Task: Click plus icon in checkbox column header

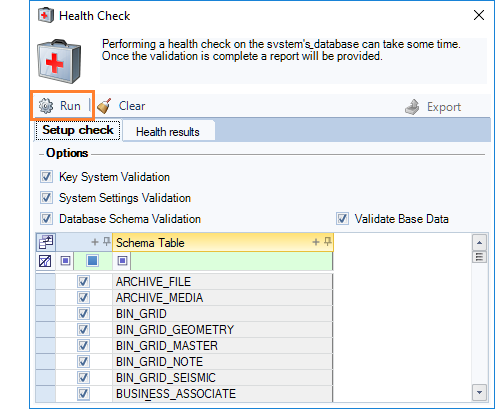Action: pyautogui.click(x=95, y=242)
